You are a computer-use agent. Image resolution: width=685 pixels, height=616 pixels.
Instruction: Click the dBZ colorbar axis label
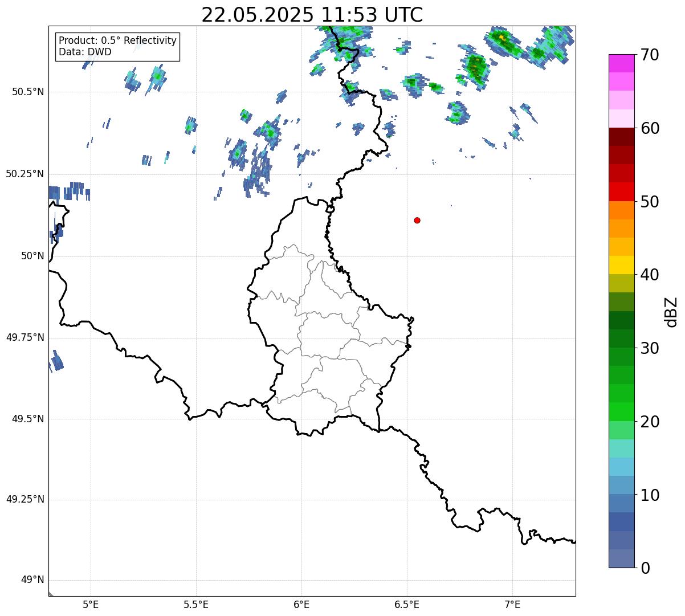(671, 312)
